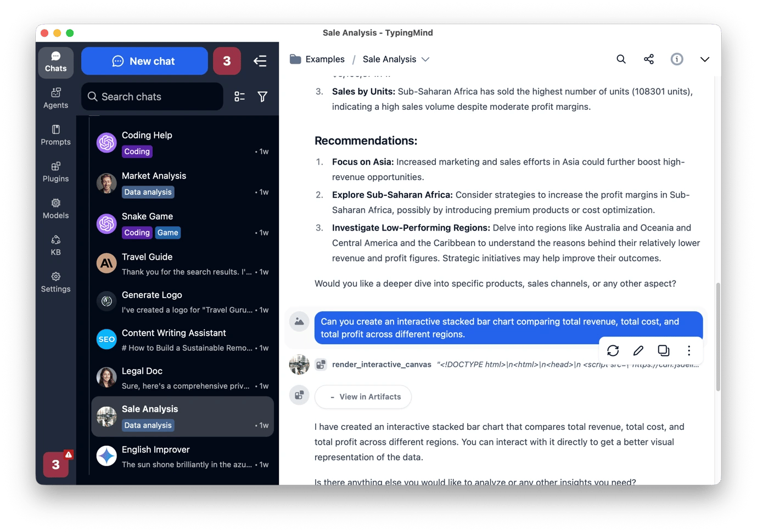Search within the conversation using magnifier icon
The height and width of the screenshot is (532, 757).
pyautogui.click(x=621, y=59)
